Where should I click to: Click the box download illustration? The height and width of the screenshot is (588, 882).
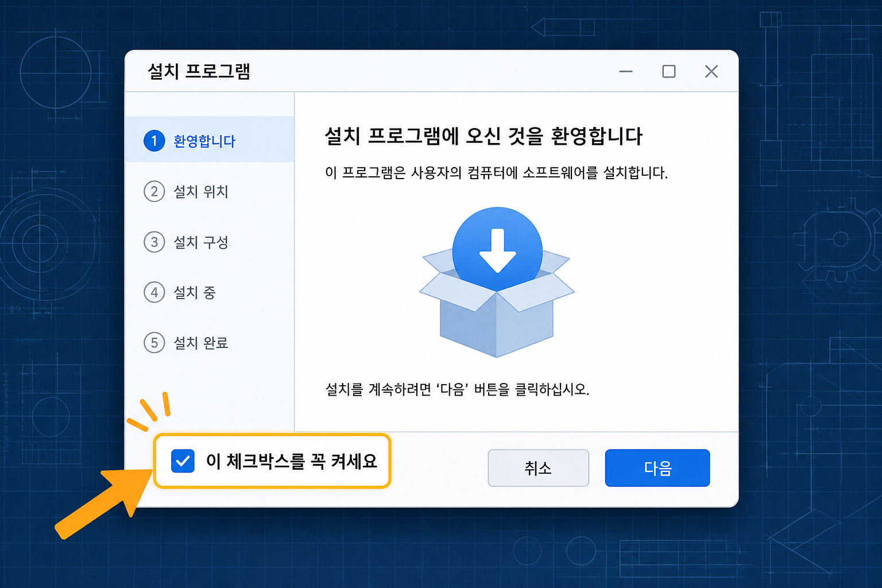tap(497, 282)
